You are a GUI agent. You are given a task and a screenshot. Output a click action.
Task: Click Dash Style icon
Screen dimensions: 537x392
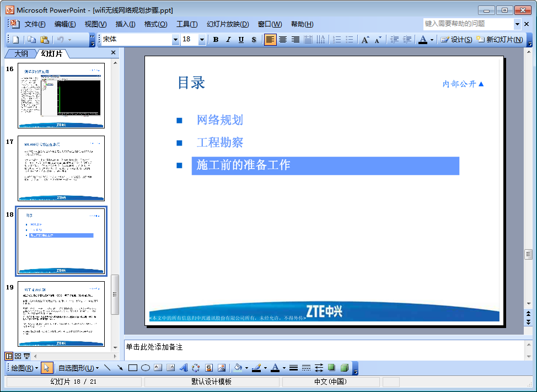coord(306,368)
